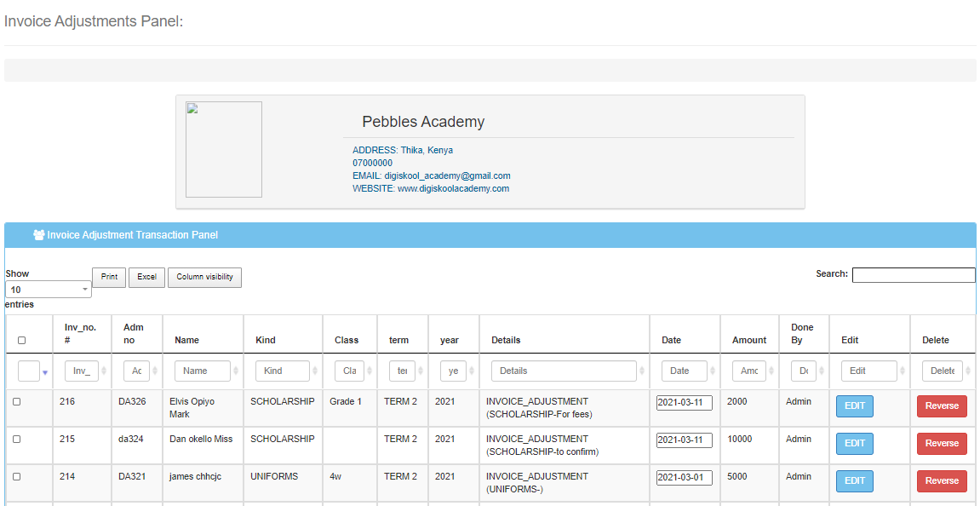This screenshot has width=980, height=506.
Task: Click the users icon in panel header
Action: 38,235
